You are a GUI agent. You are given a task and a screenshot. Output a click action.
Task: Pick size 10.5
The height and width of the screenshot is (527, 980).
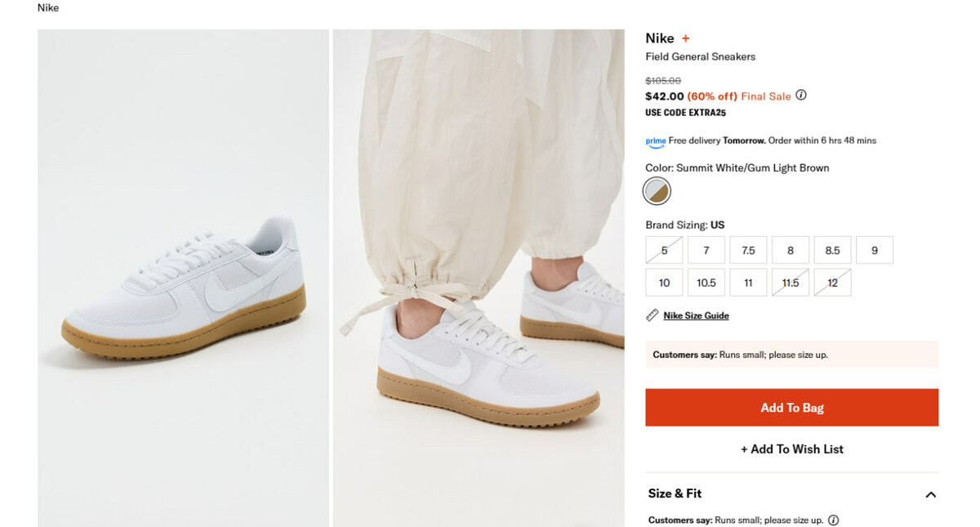pyautogui.click(x=706, y=283)
